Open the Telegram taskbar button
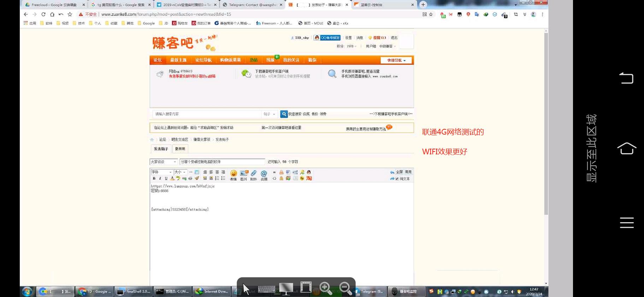This screenshot has width=644, height=297. 369,291
